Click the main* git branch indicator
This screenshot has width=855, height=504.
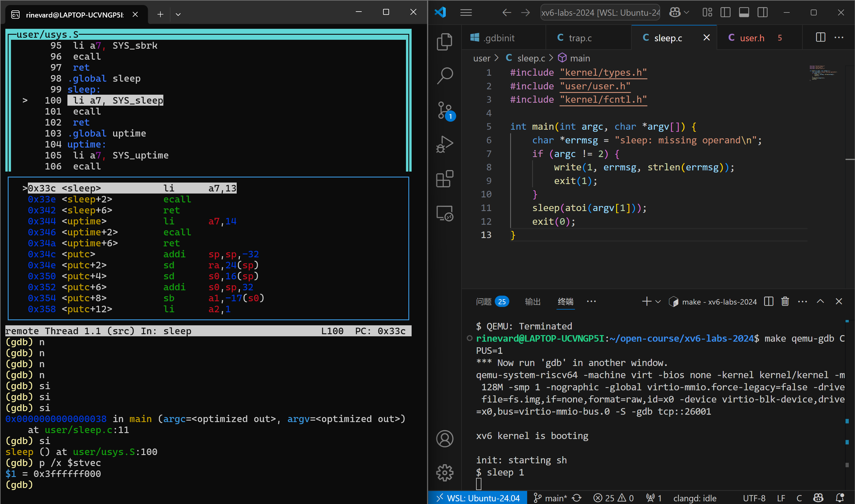click(551, 498)
